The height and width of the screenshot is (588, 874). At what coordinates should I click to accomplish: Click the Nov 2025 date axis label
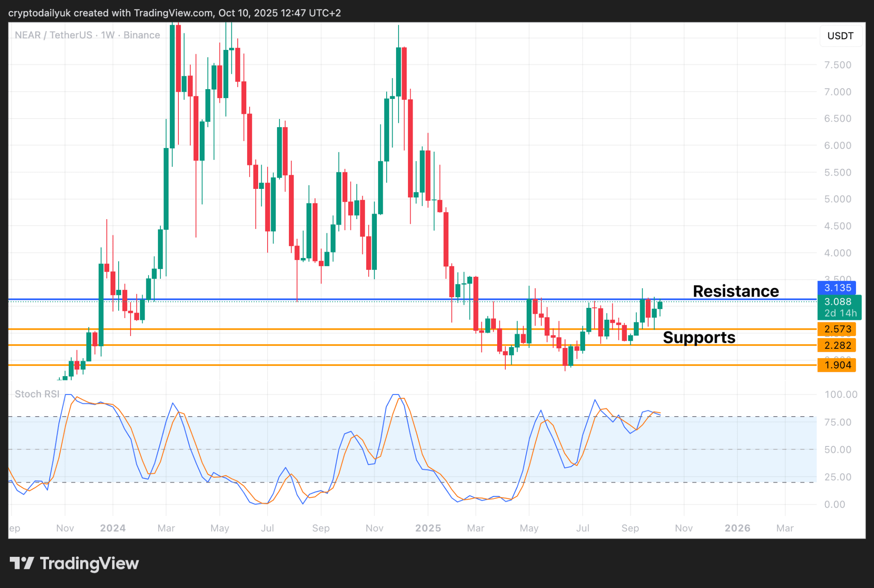click(x=684, y=528)
